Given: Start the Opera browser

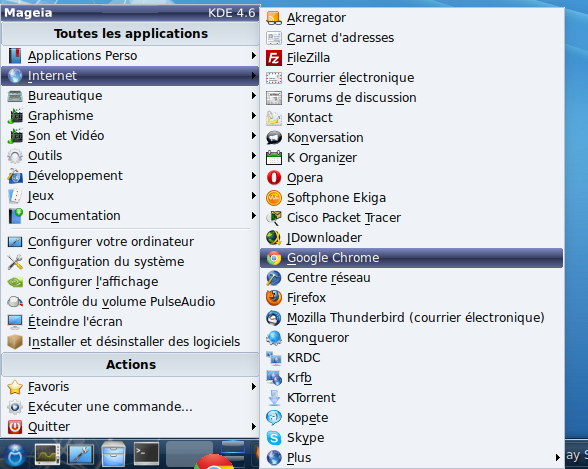Looking at the screenshot, I should tap(411, 178).
